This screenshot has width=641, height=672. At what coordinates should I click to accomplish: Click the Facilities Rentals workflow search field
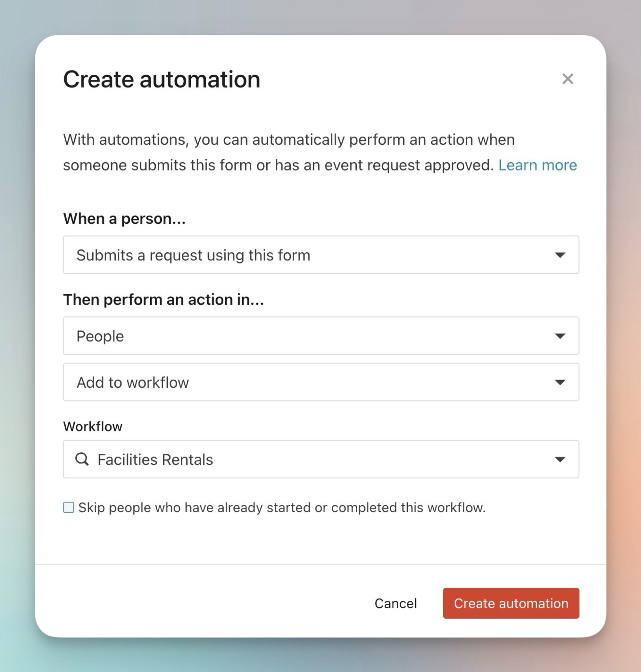pos(307,459)
